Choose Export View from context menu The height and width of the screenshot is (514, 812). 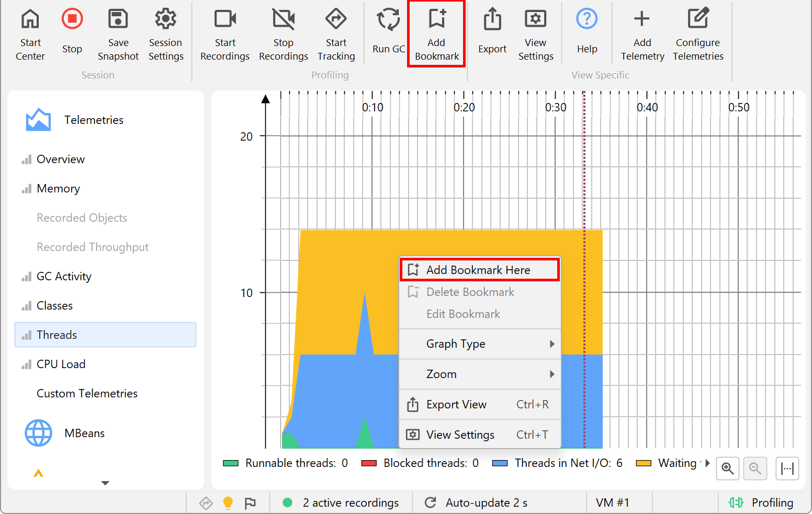tap(456, 405)
